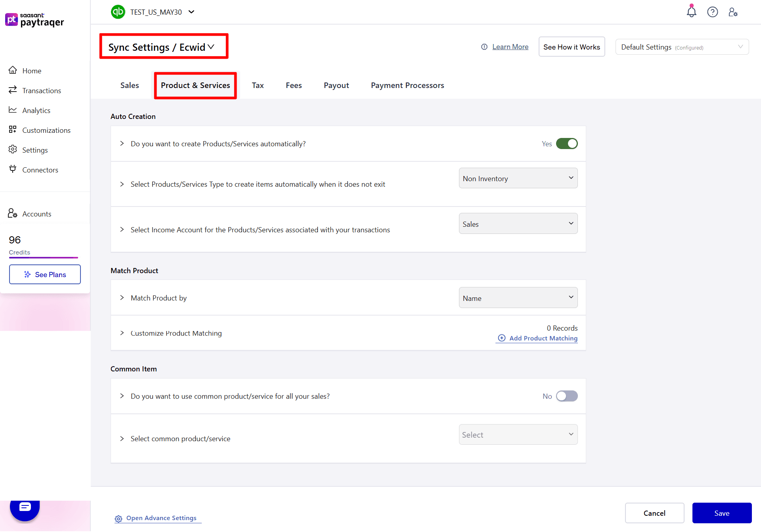Open the help question mark icon
Viewport: 761px width, 532px height.
click(713, 12)
